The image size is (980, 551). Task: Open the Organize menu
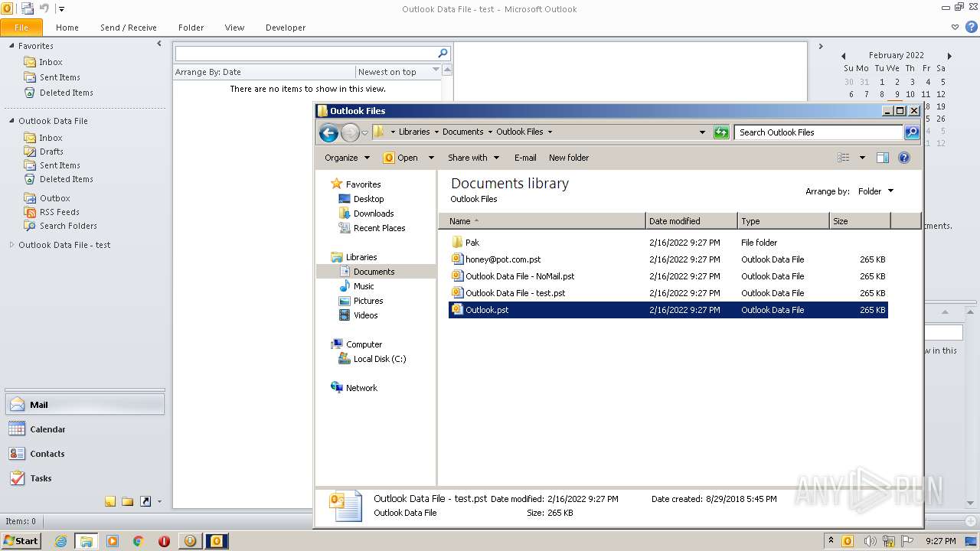tap(347, 158)
